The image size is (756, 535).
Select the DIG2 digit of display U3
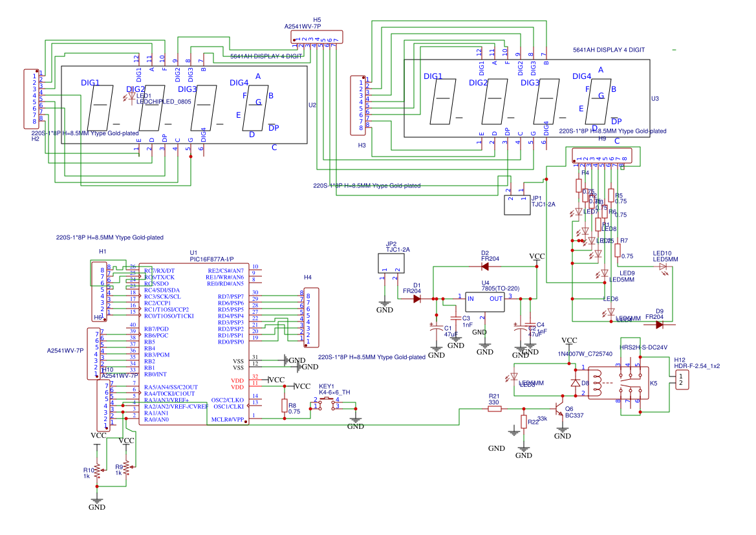pos(495,102)
